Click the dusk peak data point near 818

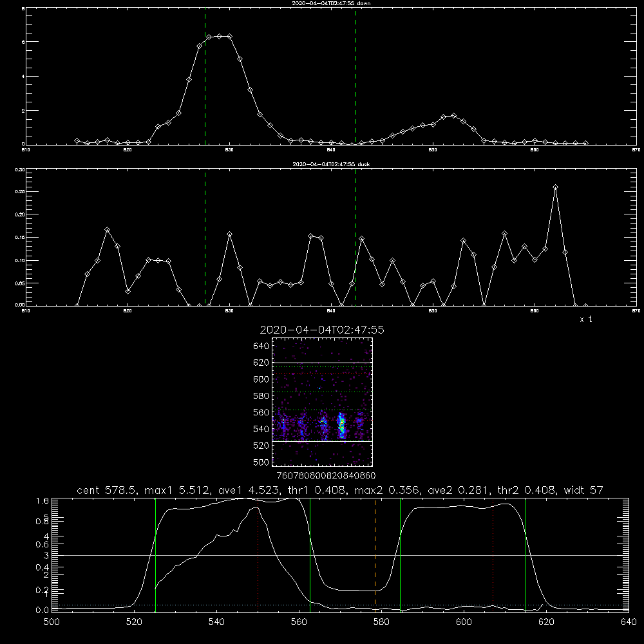click(107, 230)
